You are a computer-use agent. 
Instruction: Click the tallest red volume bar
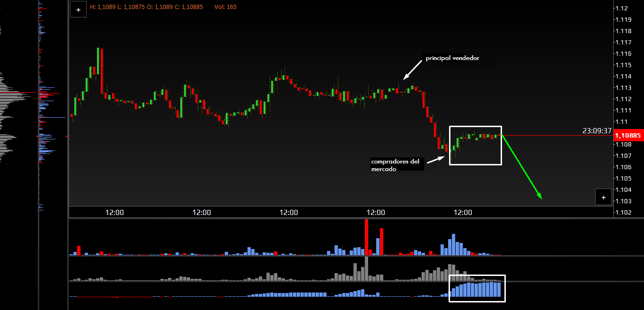[366, 237]
